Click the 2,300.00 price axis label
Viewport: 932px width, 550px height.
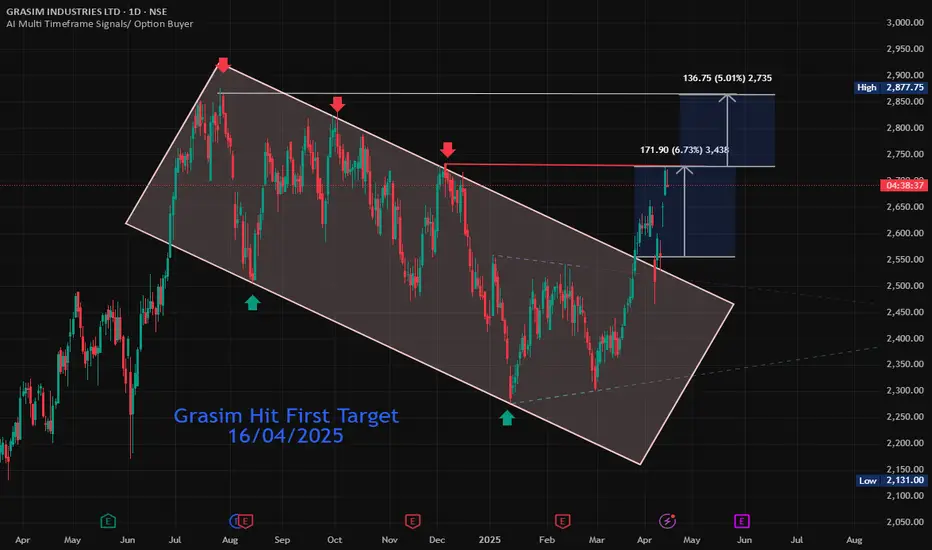[x=905, y=391]
